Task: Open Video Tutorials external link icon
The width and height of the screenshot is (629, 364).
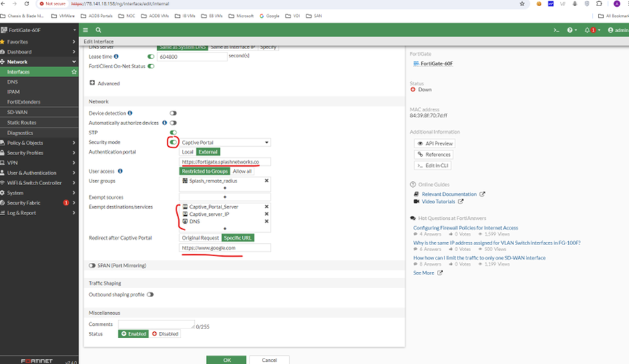Action: 461,201
